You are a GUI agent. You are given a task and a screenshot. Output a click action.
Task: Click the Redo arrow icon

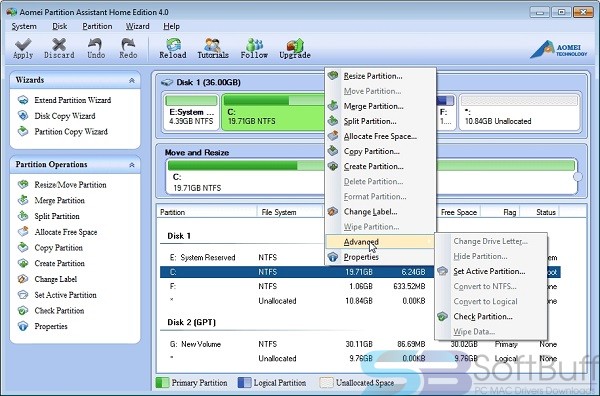click(x=128, y=49)
